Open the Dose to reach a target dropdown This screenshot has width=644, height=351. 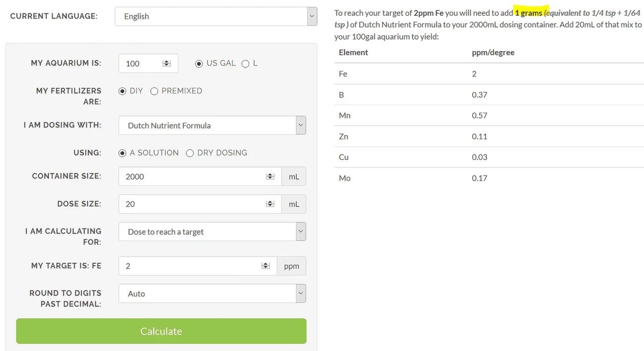(x=212, y=232)
